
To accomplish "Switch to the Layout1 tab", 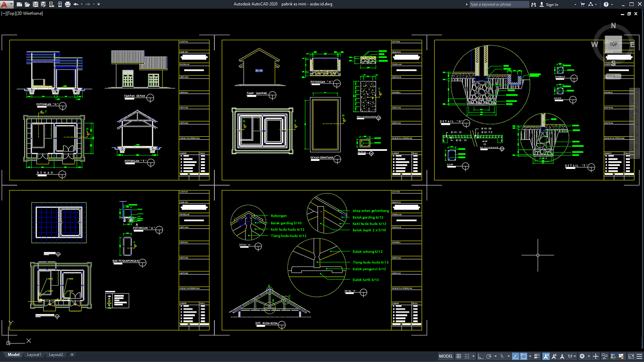I will [x=34, y=355].
